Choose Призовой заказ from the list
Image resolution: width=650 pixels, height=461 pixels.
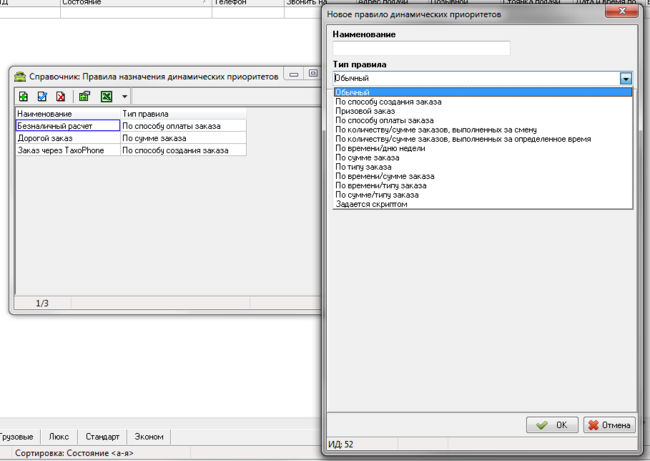(x=365, y=111)
